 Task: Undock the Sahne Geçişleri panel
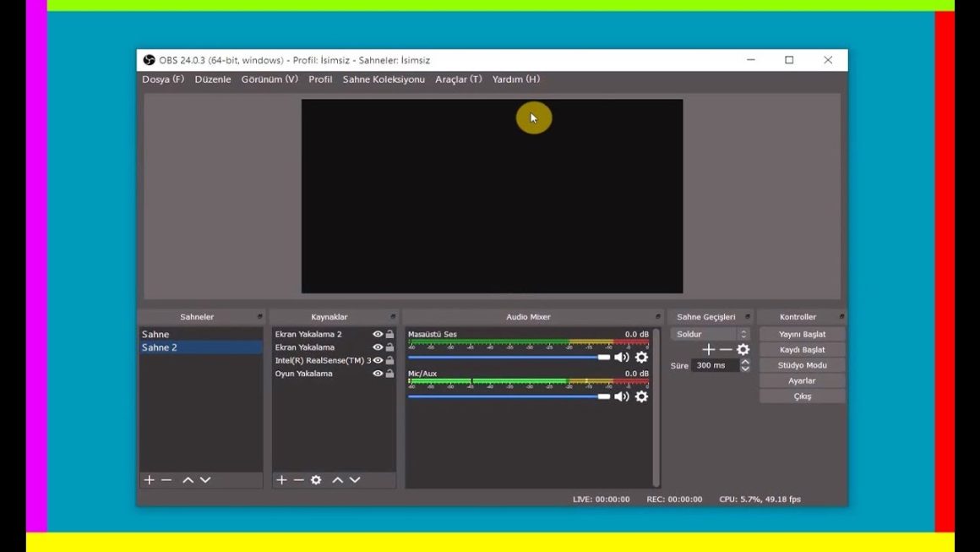coord(748,317)
